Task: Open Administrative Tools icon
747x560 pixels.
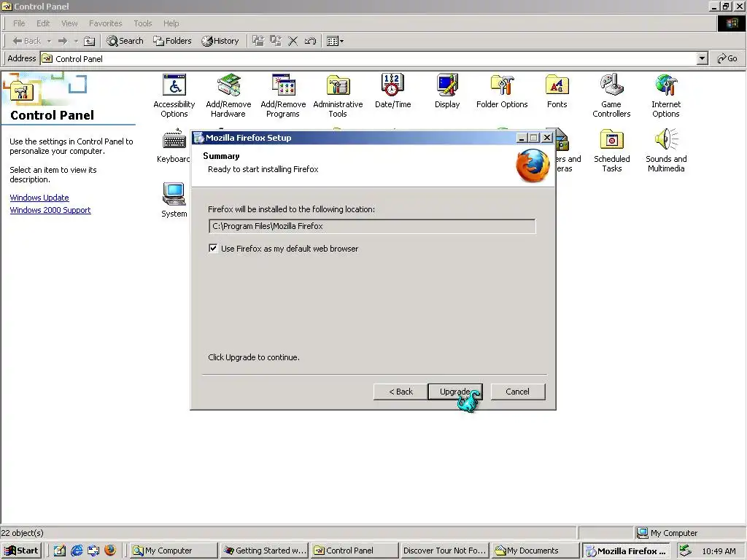Action: coord(338,96)
